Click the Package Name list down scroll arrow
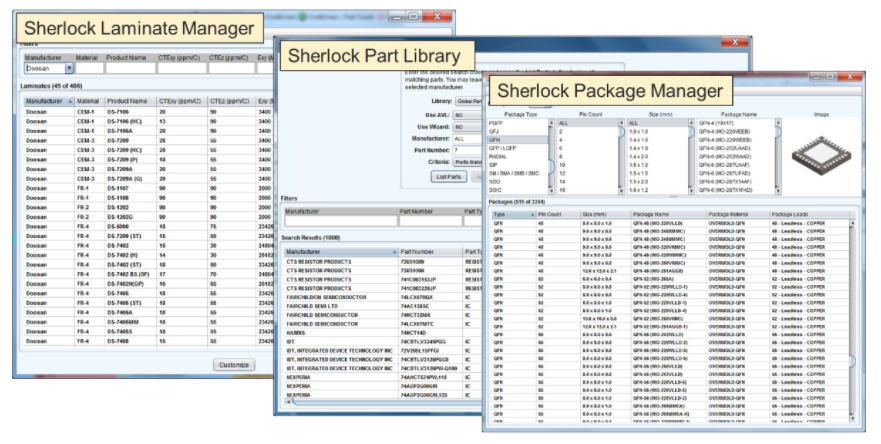Screen dimensions: 881x444 (x=778, y=191)
